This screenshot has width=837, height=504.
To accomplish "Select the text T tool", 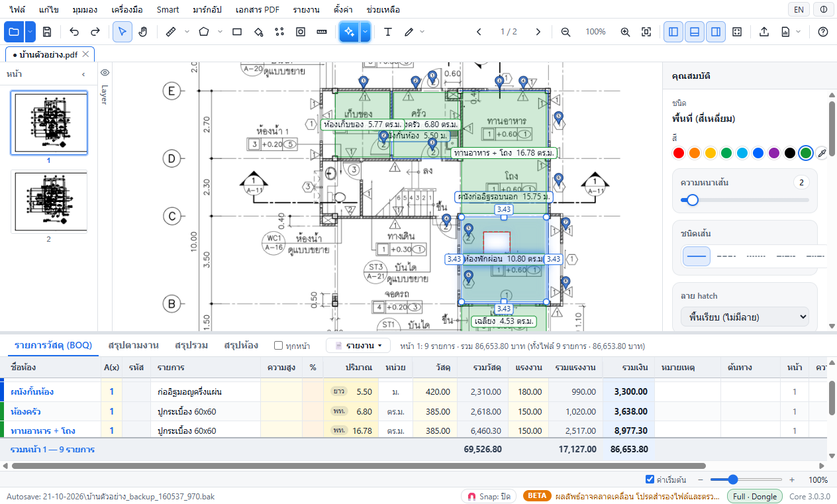I will [388, 32].
